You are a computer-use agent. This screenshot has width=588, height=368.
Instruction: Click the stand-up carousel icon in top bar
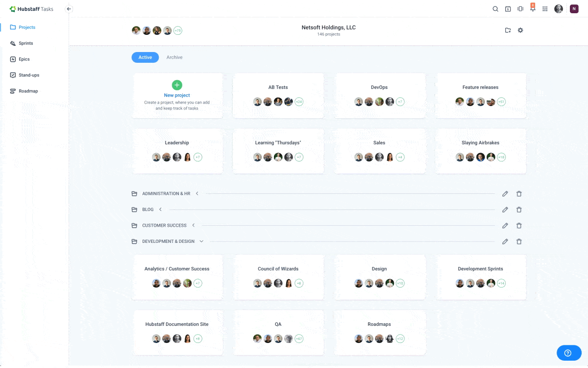520,9
